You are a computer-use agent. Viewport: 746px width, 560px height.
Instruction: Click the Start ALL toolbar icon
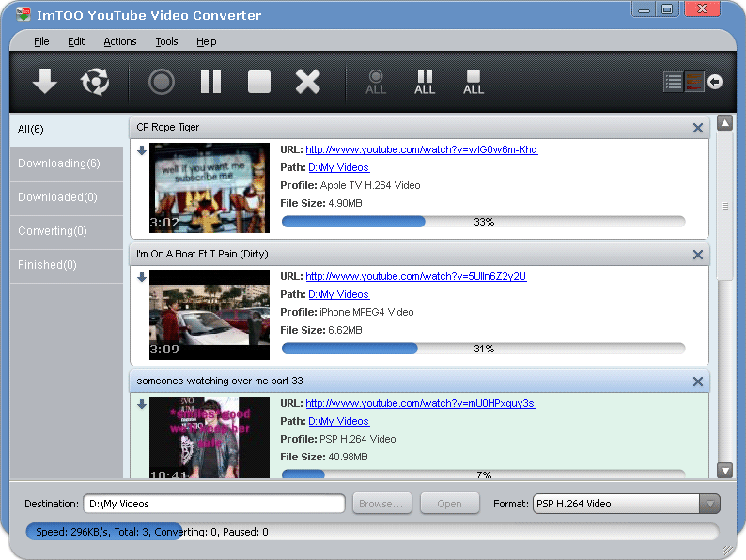[376, 83]
